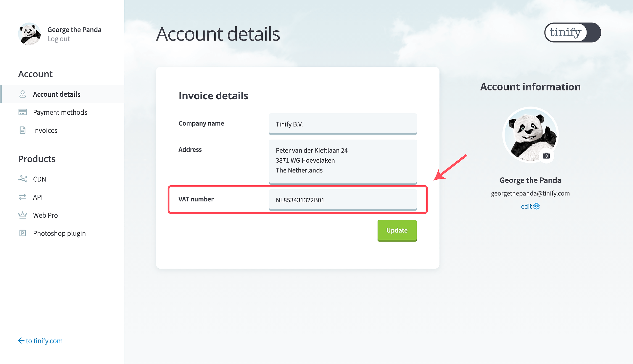Select Web Pro in the Products section
This screenshot has width=633, height=364.
click(x=45, y=215)
